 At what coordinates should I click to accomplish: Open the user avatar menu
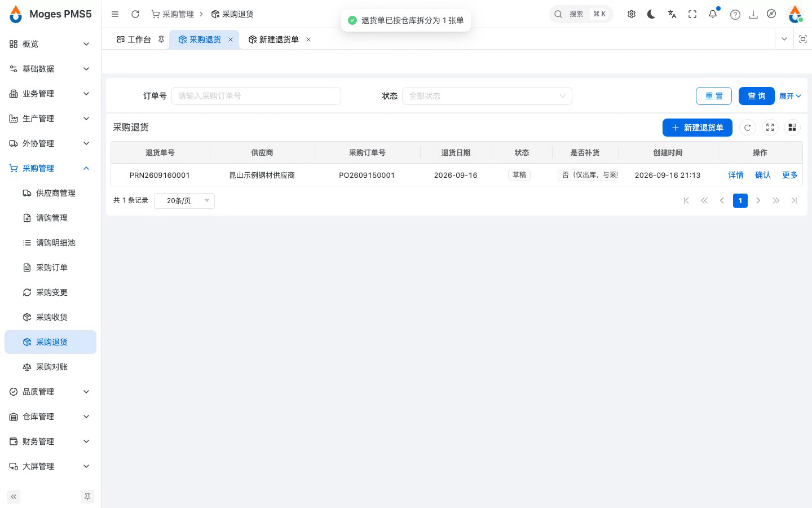tap(795, 14)
